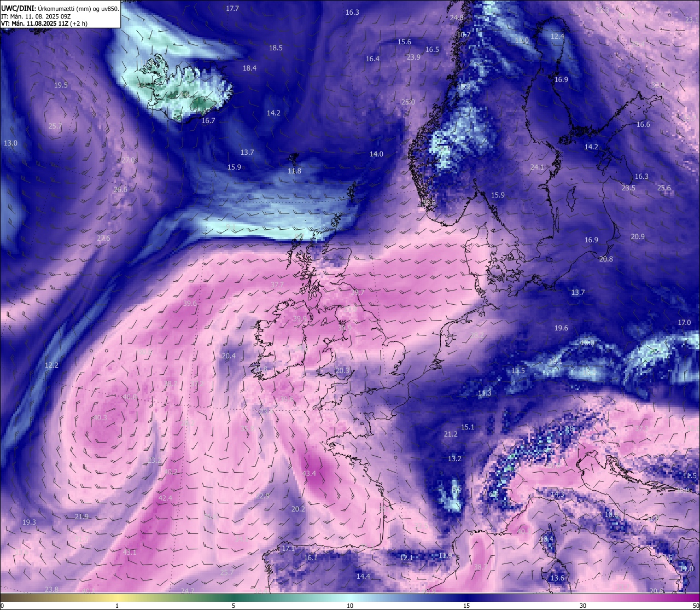Click the 43.4 value in Bay of Biscay
The image size is (700, 610).
pos(309,473)
